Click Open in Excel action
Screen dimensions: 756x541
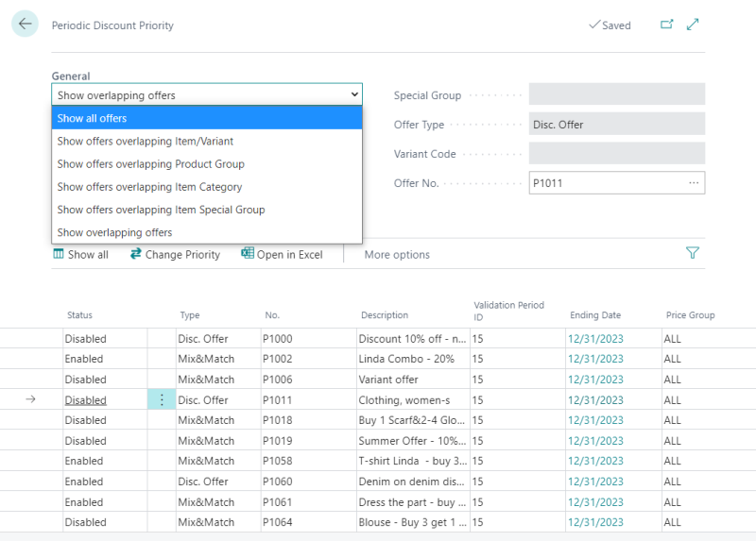click(282, 254)
